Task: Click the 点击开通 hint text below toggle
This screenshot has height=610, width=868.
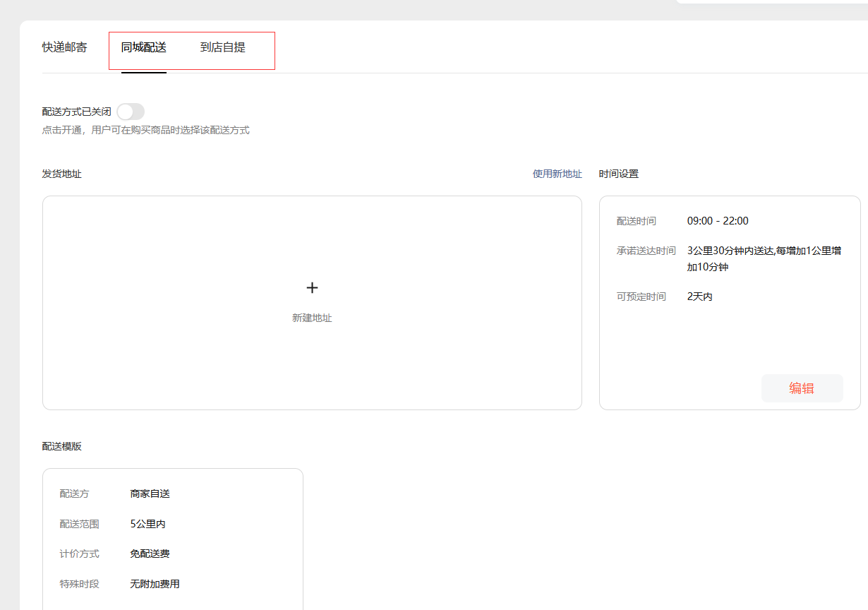Action: [x=145, y=131]
